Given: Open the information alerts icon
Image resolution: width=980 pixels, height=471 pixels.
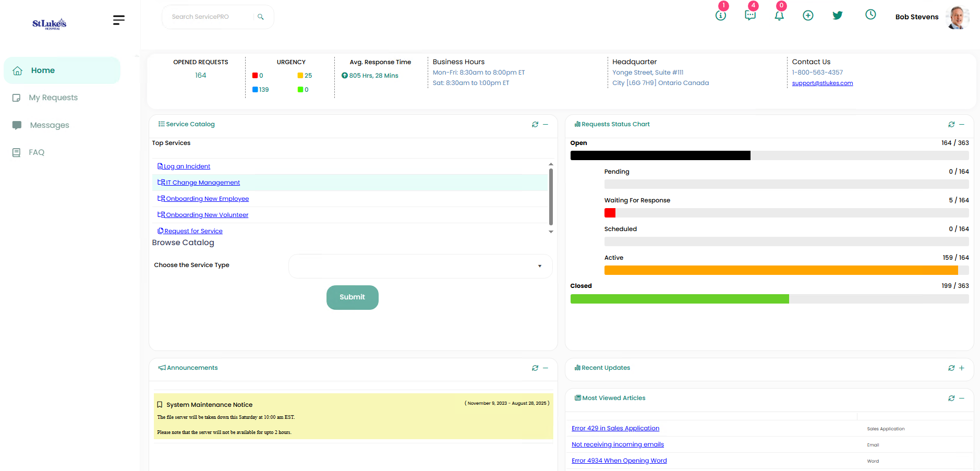Looking at the screenshot, I should [x=721, y=15].
